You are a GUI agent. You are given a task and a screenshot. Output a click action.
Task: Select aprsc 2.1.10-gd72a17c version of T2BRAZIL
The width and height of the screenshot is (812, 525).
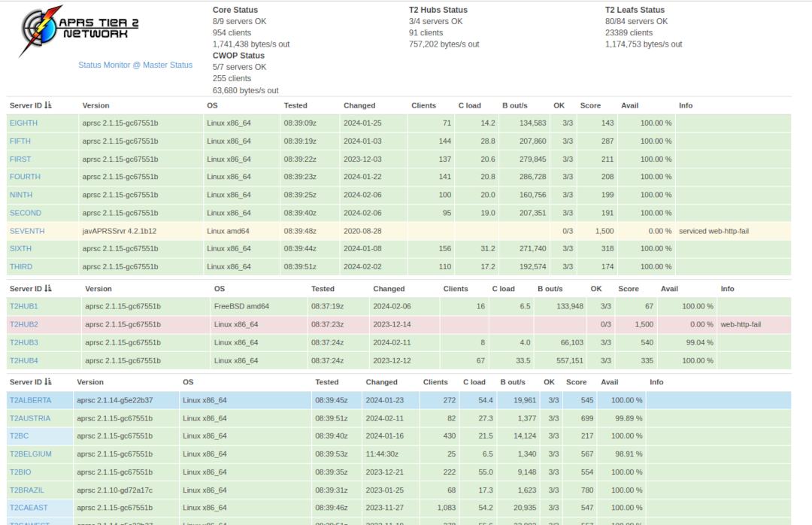click(114, 490)
